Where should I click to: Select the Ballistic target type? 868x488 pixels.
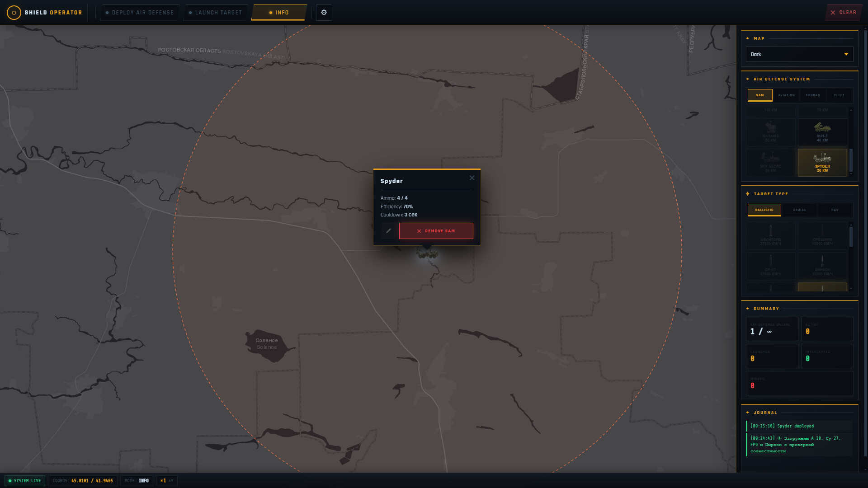coord(764,210)
